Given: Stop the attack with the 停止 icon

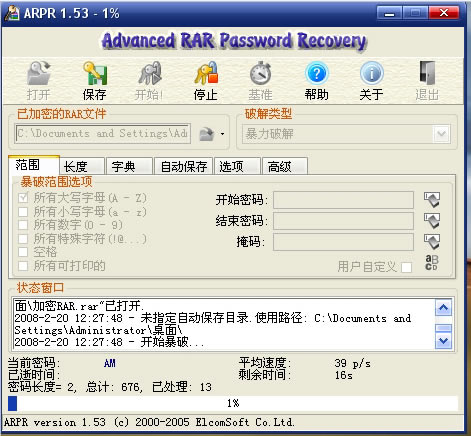Looking at the screenshot, I should tap(206, 73).
